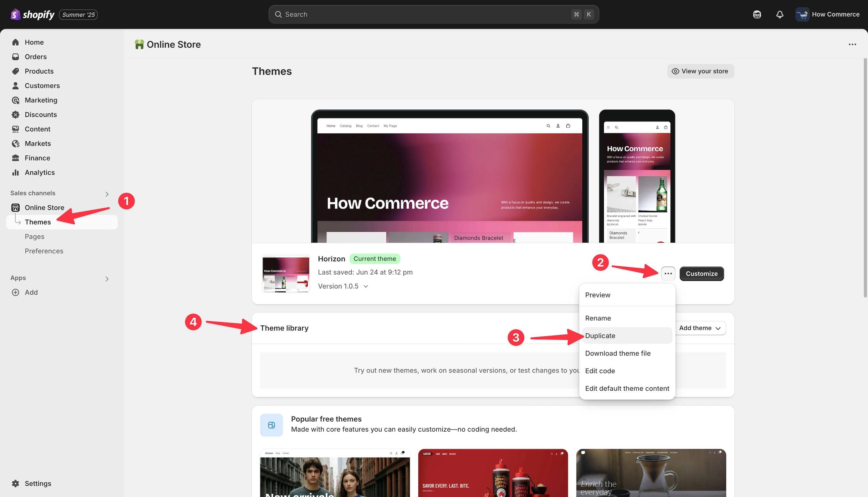Viewport: 868px width, 497px height.
Task: Click the Customize button
Action: tap(701, 273)
